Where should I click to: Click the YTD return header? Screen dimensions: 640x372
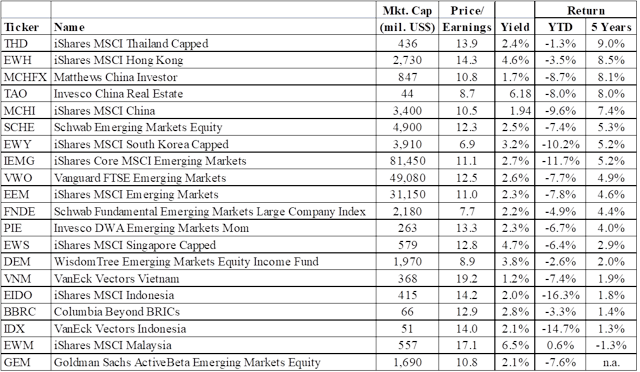(x=560, y=27)
